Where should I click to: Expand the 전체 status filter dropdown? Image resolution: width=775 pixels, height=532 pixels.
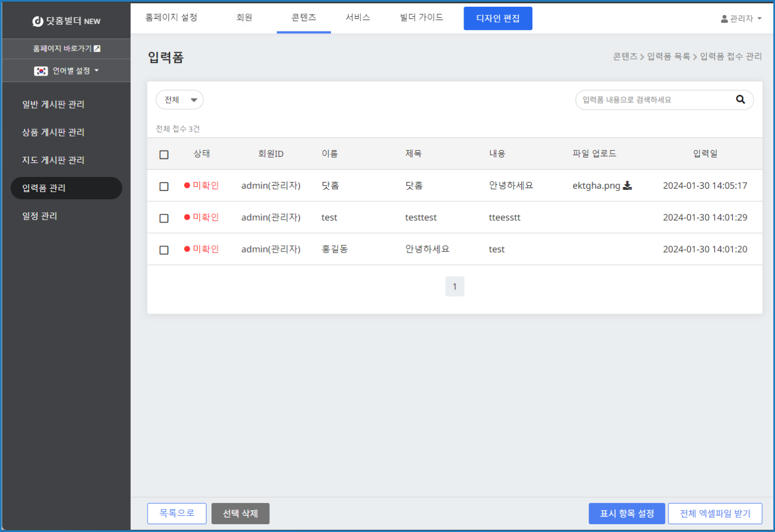point(179,100)
